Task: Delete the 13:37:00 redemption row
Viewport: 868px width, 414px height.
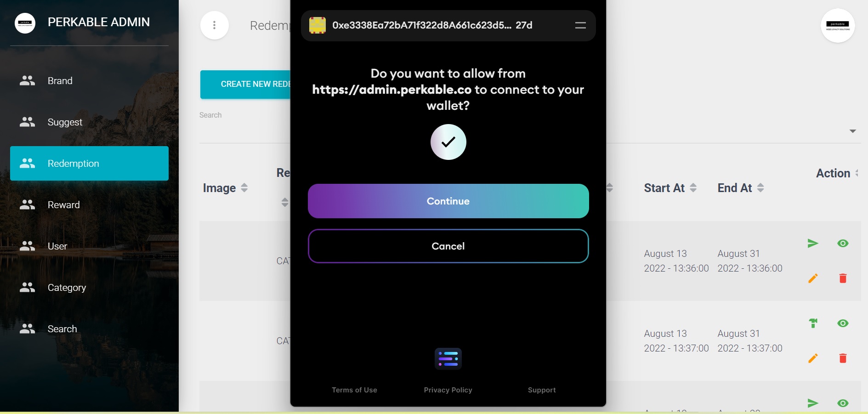Action: 843,358
